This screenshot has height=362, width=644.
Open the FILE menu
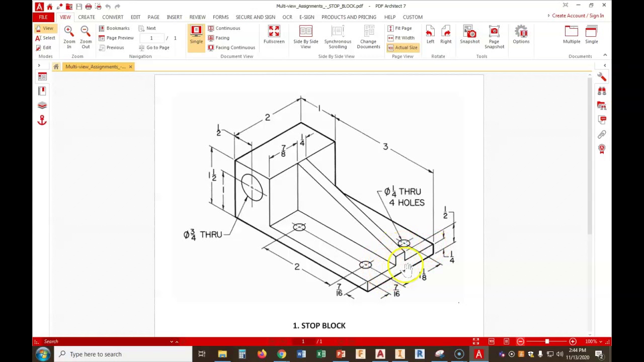coord(43,17)
